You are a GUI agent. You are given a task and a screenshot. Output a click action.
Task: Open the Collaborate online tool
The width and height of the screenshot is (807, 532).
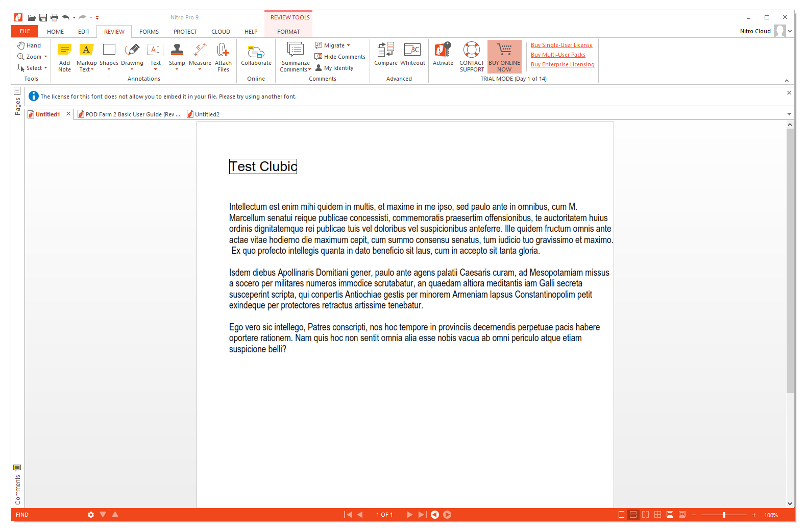(256, 52)
